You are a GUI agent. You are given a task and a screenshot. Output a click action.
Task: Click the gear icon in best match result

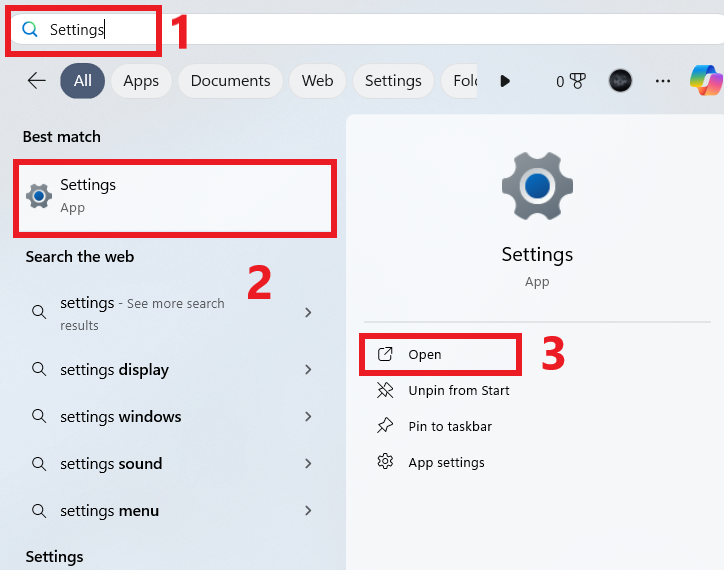tap(39, 196)
